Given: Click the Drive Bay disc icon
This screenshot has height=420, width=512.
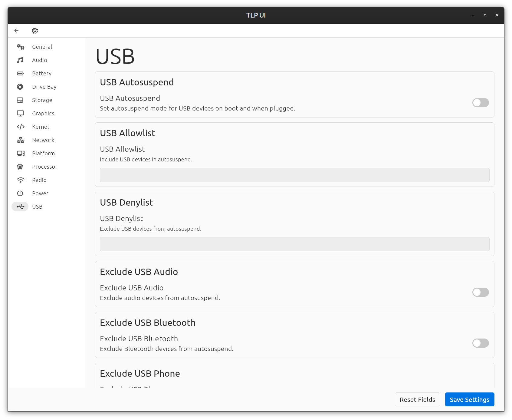Looking at the screenshot, I should tap(20, 87).
